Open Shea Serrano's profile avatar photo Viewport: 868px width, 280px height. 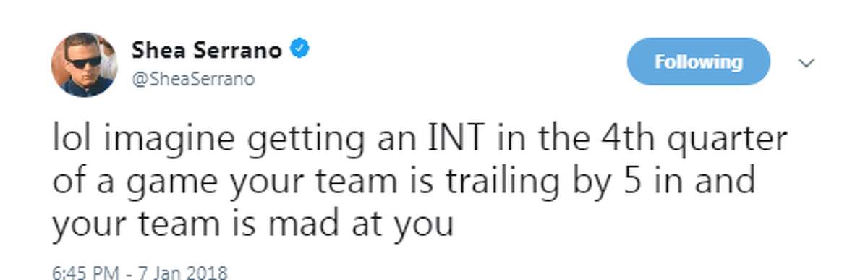(x=83, y=65)
